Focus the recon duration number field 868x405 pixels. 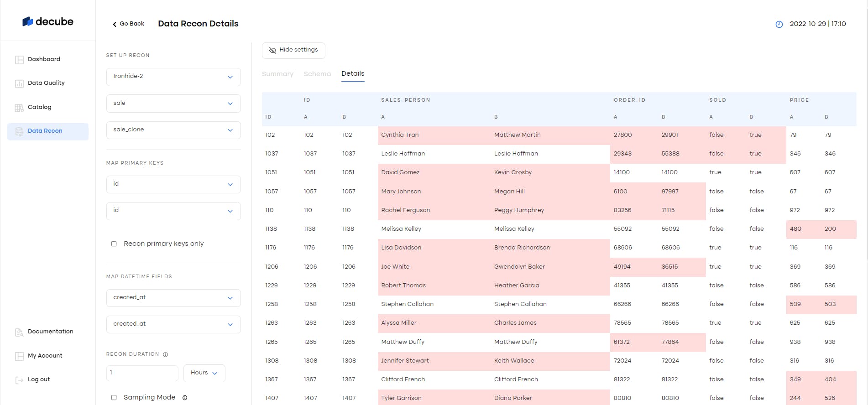point(142,373)
